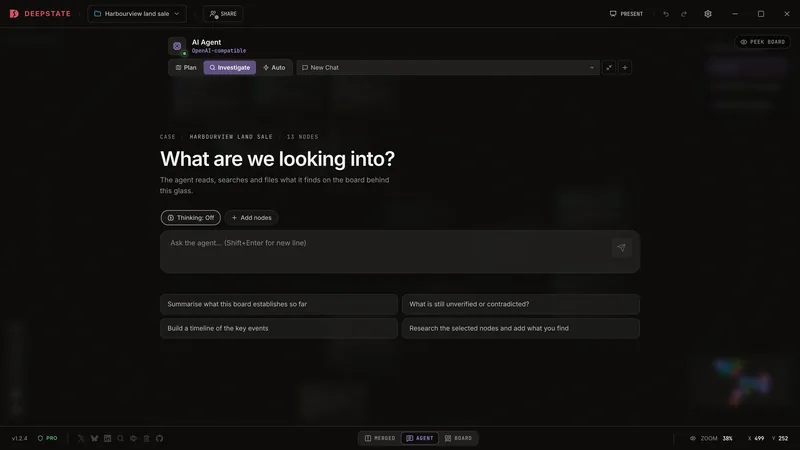Select Investigate agent mode

tap(230, 67)
